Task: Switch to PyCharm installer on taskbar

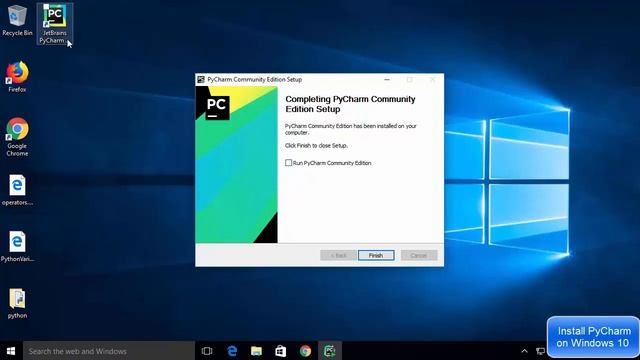Action: click(330, 351)
